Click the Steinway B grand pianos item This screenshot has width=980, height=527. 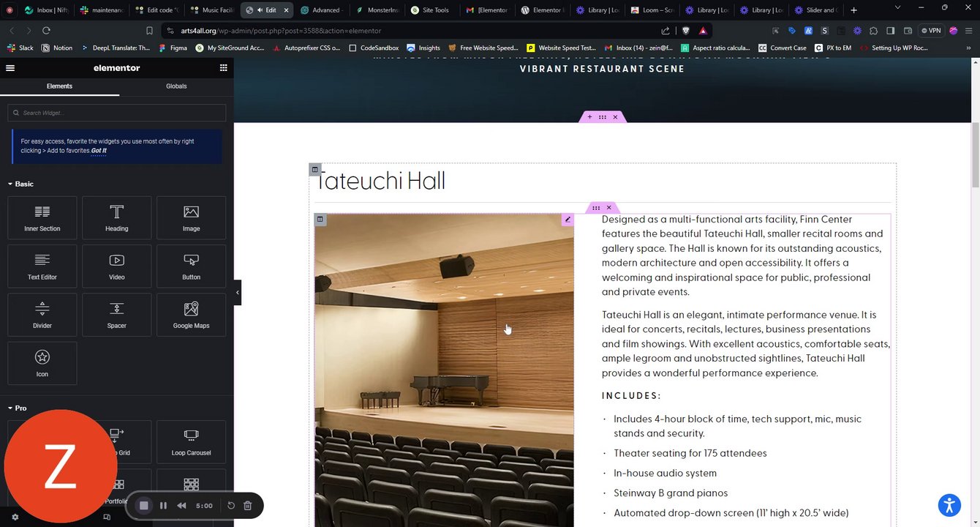tap(671, 493)
